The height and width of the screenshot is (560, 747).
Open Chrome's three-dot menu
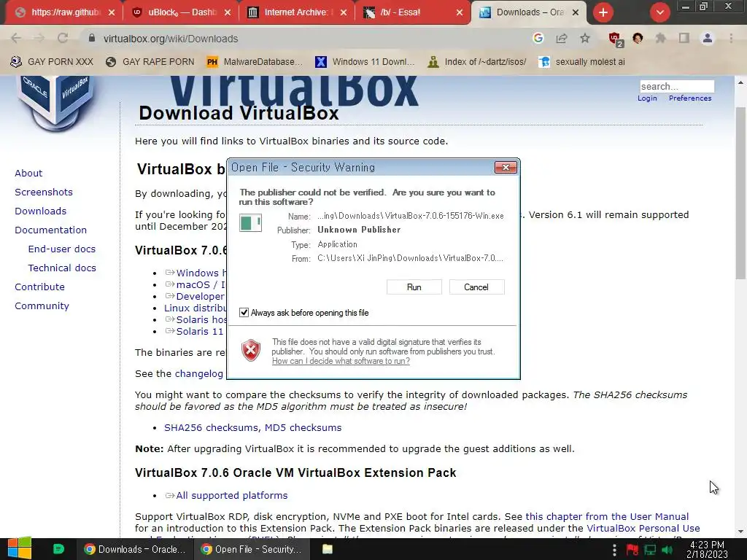pos(731,39)
